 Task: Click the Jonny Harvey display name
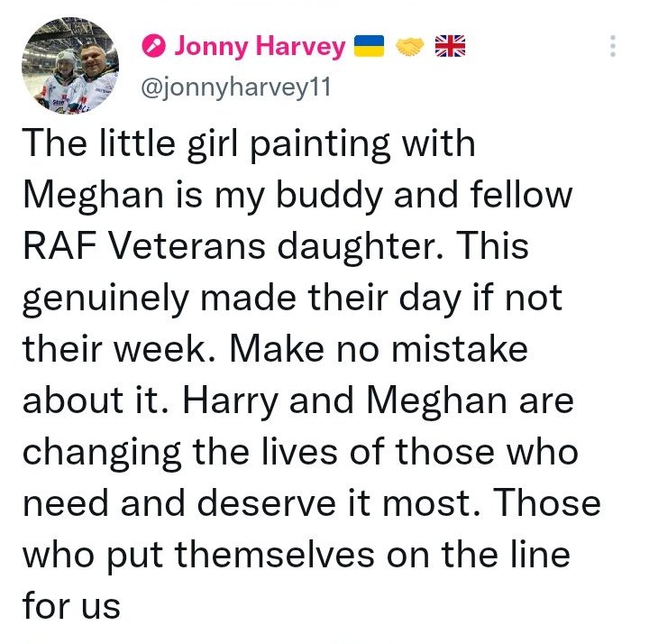pyautogui.click(x=259, y=46)
